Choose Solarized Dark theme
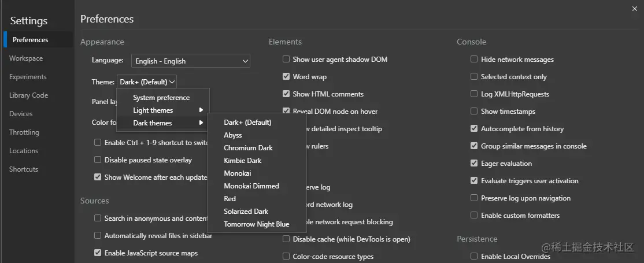This screenshot has width=644, height=263. [246, 212]
